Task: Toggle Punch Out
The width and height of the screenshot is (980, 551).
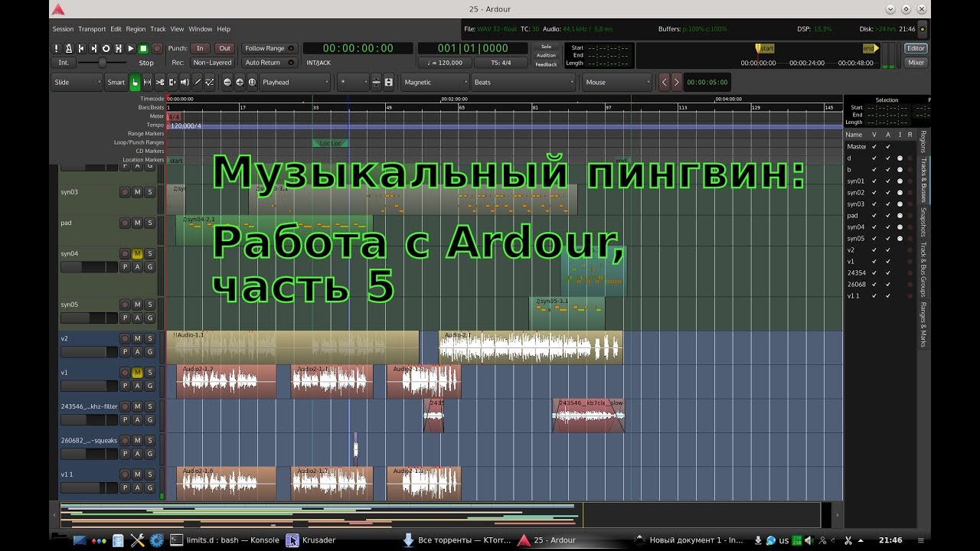Action: pyautogui.click(x=224, y=48)
